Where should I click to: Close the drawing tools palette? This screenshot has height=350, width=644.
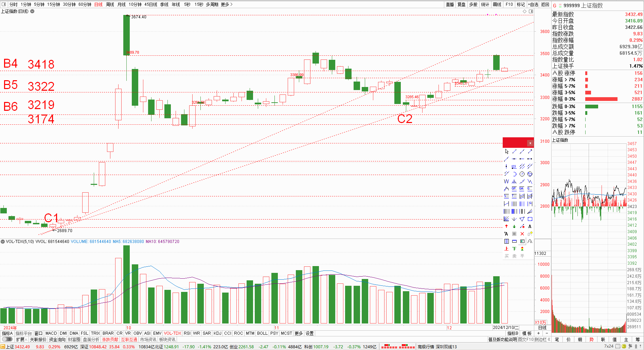530,143
